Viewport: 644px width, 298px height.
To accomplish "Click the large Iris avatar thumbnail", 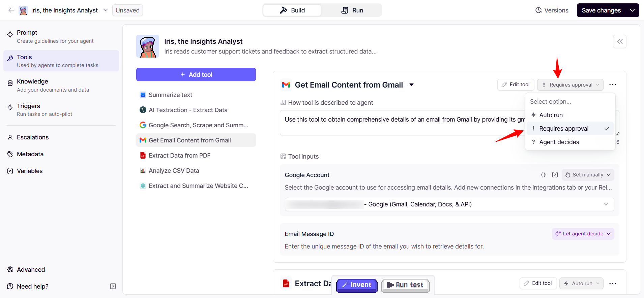I will (147, 46).
